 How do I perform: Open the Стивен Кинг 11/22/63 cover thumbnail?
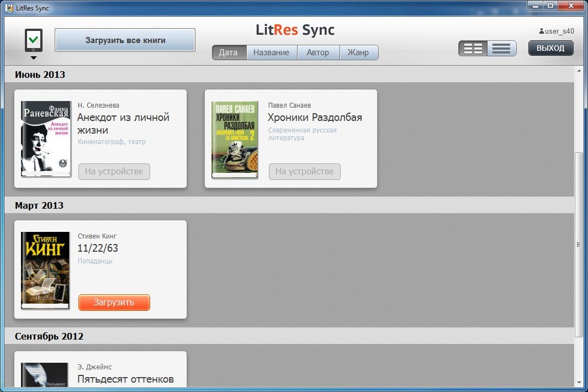click(45, 270)
